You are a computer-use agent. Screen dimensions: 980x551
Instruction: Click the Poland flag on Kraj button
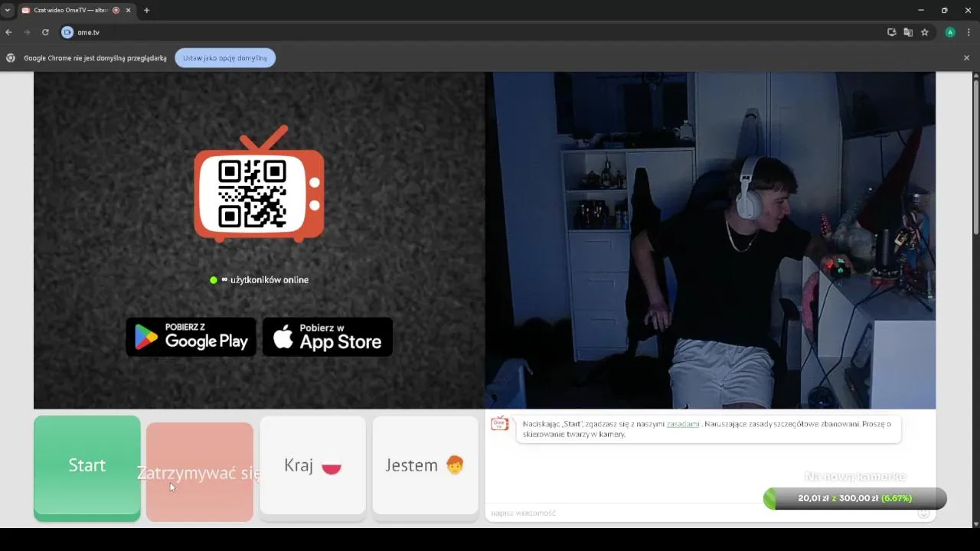point(331,465)
